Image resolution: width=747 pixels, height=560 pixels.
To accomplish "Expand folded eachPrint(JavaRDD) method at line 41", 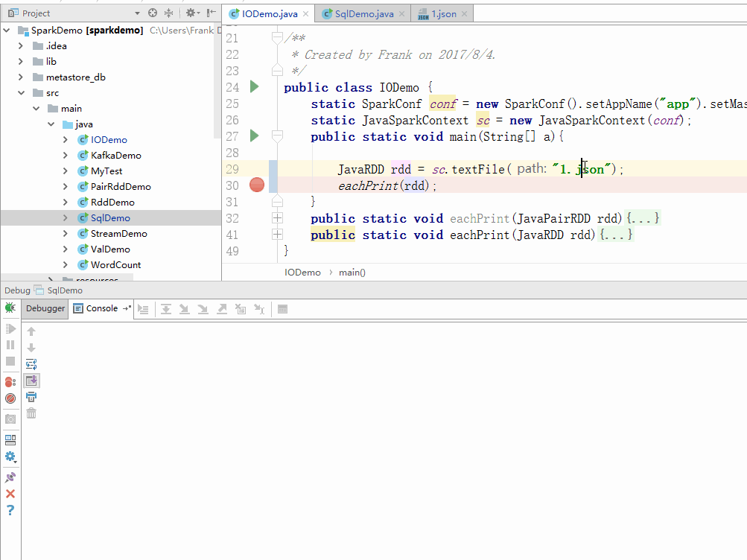I will coord(277,235).
